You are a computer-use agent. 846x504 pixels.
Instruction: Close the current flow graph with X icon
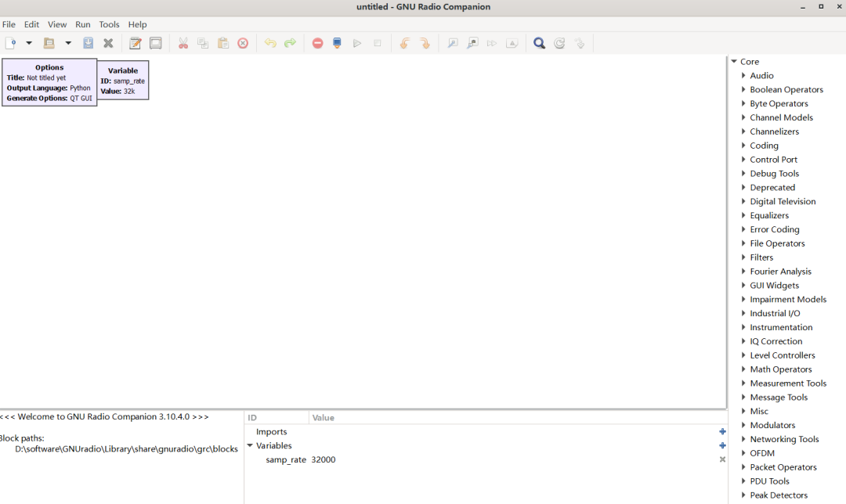pyautogui.click(x=108, y=43)
